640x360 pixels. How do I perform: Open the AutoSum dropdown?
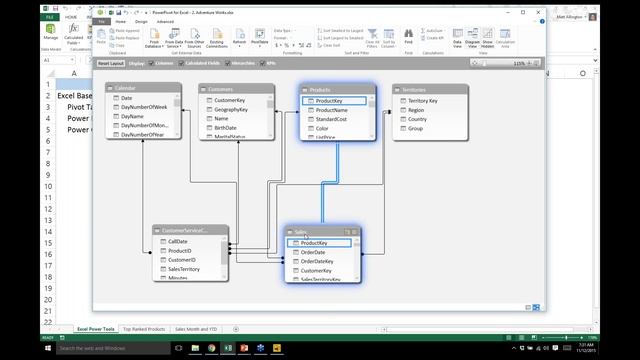pos(433,31)
